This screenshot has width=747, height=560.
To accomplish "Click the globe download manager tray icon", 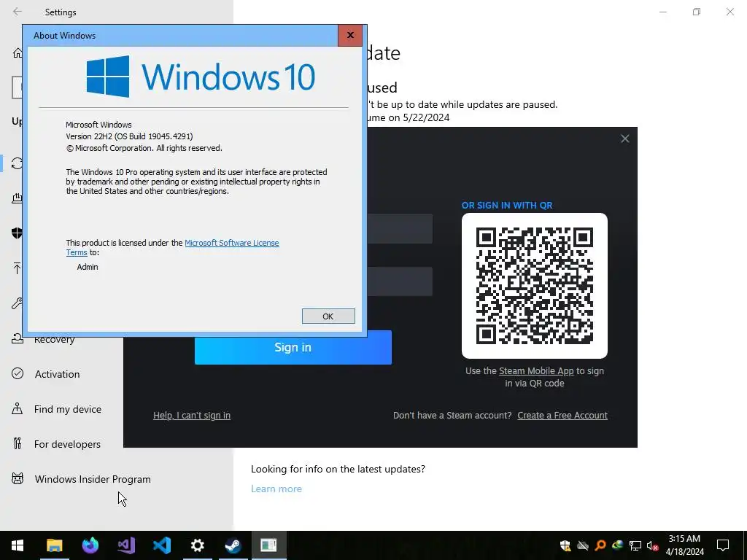I will (617, 545).
